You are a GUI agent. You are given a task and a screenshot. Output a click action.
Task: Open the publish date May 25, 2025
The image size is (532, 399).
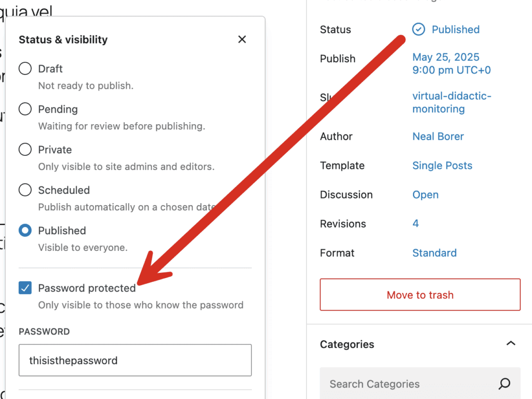click(446, 57)
